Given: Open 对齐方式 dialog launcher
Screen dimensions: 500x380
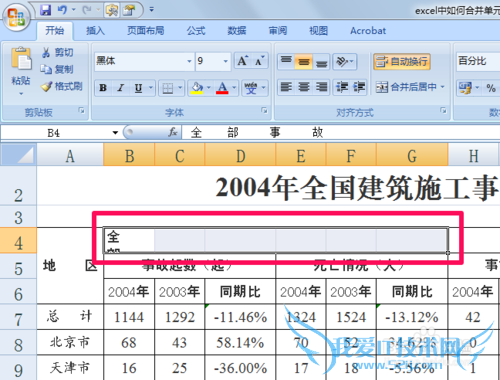Looking at the screenshot, I should (x=443, y=111).
